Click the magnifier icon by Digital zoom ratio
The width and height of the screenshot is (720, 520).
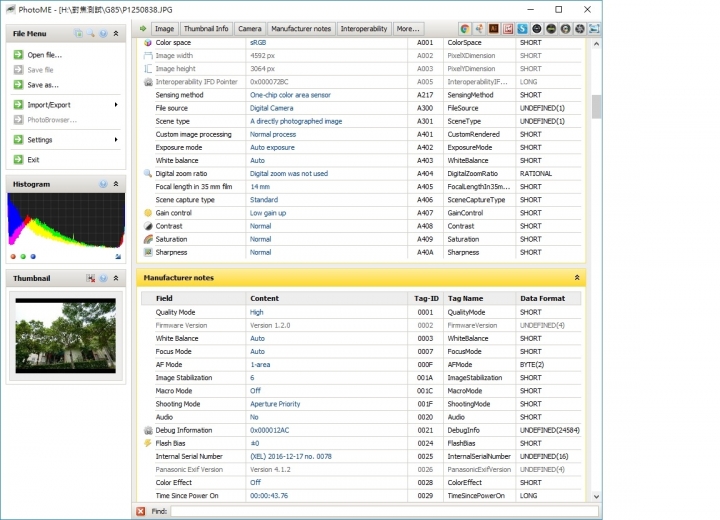pos(148,174)
